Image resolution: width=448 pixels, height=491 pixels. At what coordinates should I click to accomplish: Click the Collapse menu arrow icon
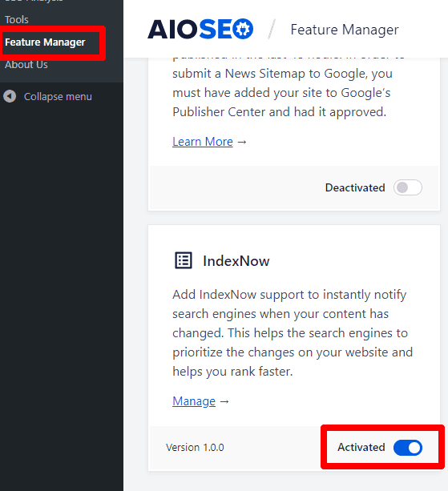[x=10, y=96]
